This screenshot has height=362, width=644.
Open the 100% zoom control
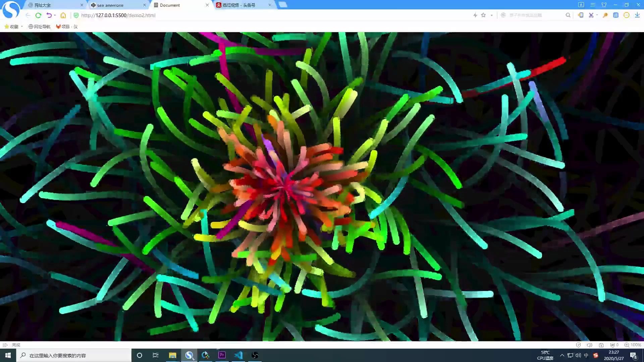pos(633,345)
